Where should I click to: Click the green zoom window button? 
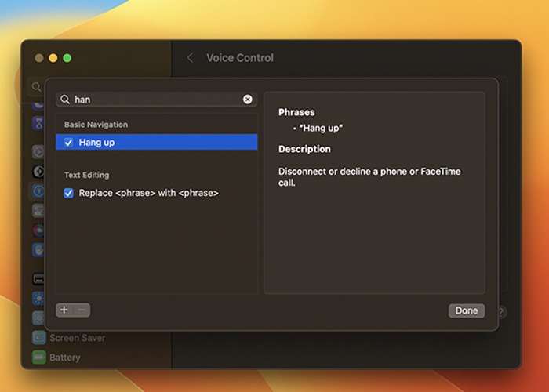coord(67,58)
